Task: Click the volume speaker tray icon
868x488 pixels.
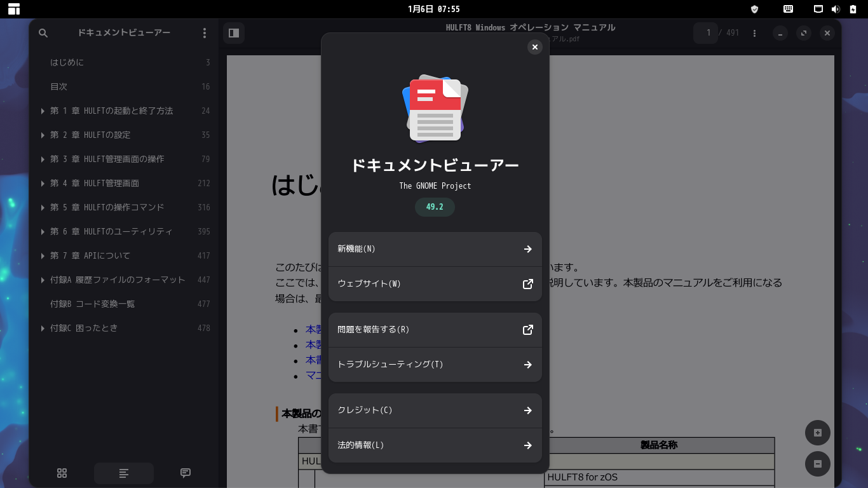Action: (x=836, y=9)
